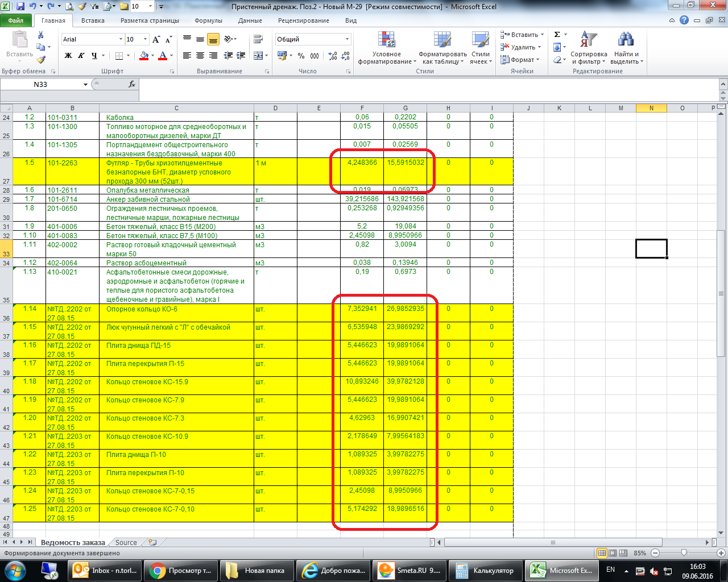Apply red font color button A
This screenshot has width=728, height=582.
(163, 56)
